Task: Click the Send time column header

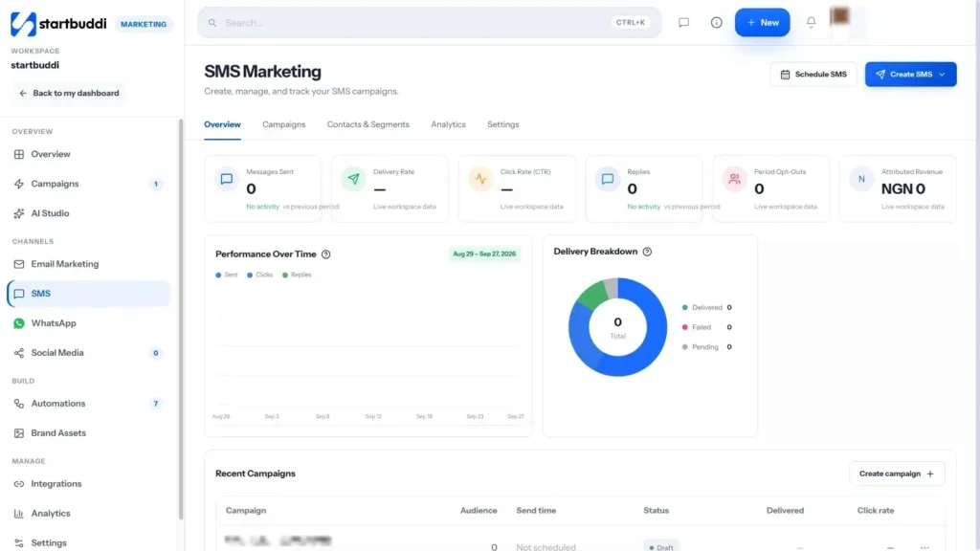Action: (536, 511)
